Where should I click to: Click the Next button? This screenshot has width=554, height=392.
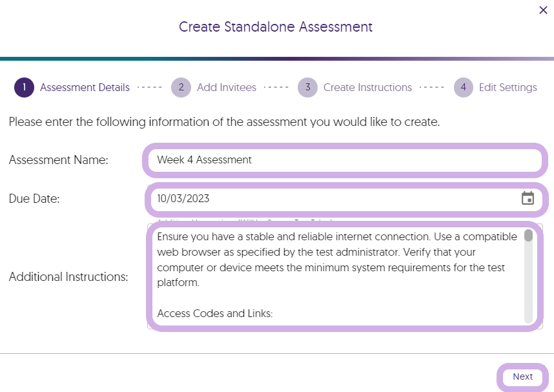point(522,377)
